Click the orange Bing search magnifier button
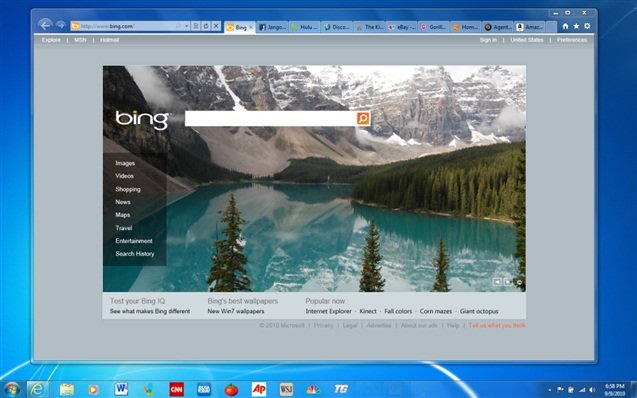This screenshot has width=637, height=398. pos(363,118)
